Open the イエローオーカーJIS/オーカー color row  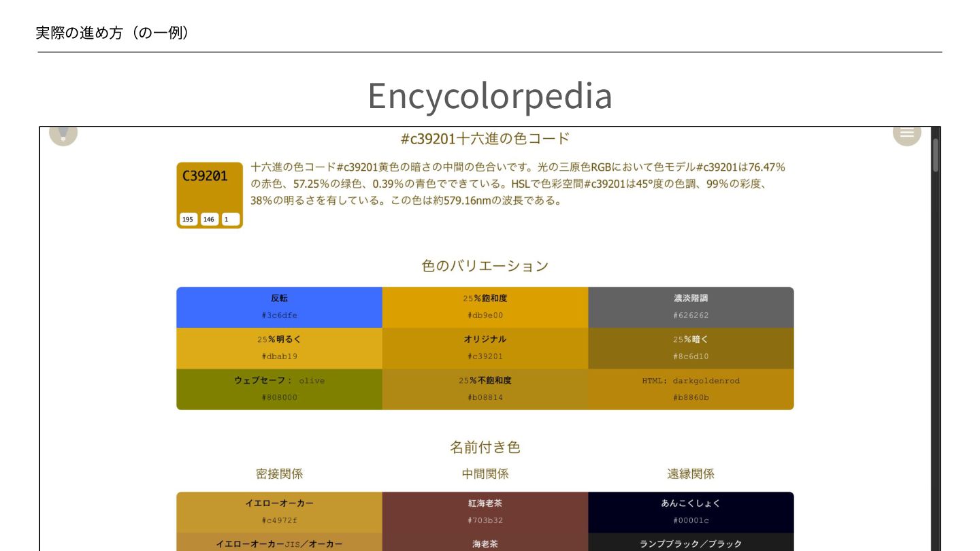(x=279, y=541)
